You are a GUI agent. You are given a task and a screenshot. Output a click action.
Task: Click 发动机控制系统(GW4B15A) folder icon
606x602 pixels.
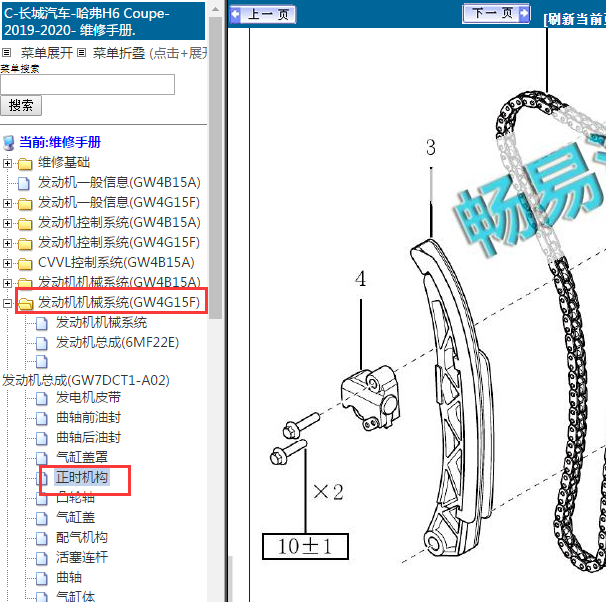pyautogui.click(x=25, y=224)
